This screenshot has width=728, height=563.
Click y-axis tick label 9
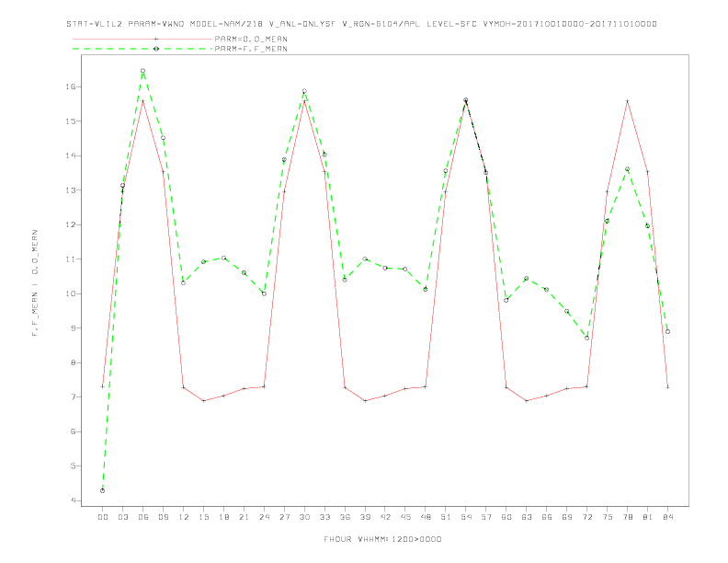click(74, 327)
